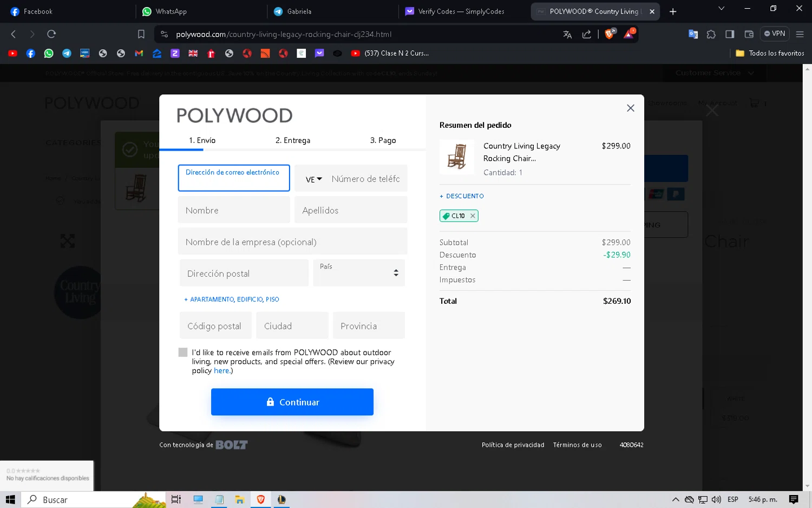Open the Brave hamburger menu
Viewport: 812px width, 508px height.
[x=800, y=34]
